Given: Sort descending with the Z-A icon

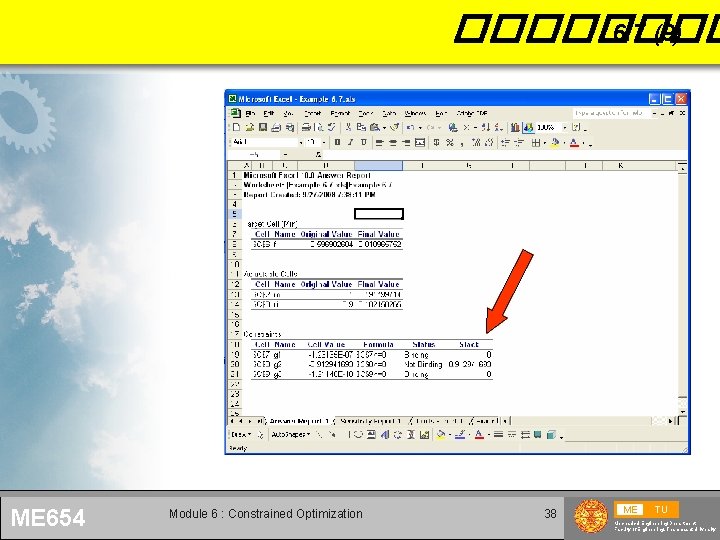Looking at the screenshot, I should point(499,128).
